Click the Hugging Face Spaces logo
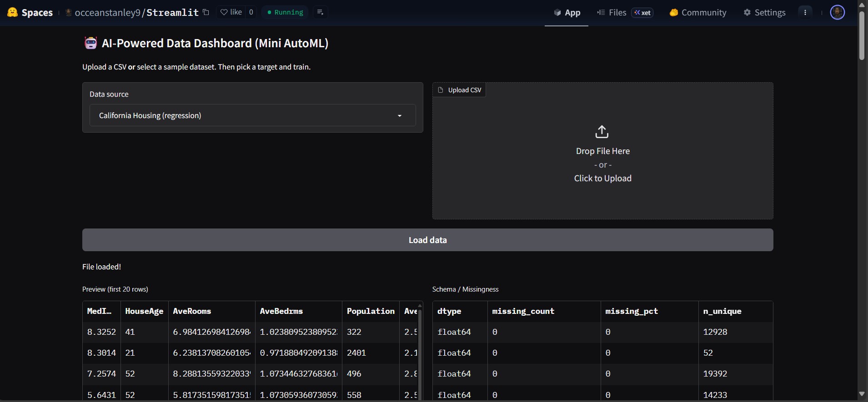The height and width of the screenshot is (402, 868). pos(13,12)
